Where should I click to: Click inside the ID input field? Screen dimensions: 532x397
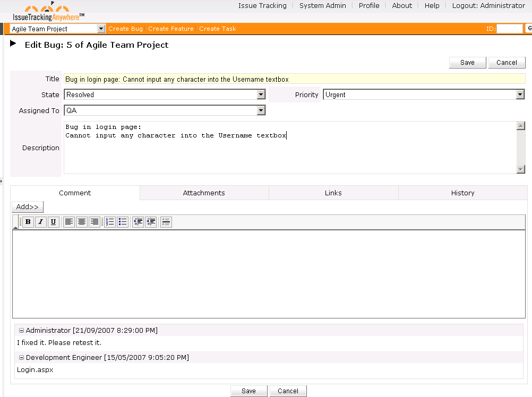pos(510,28)
